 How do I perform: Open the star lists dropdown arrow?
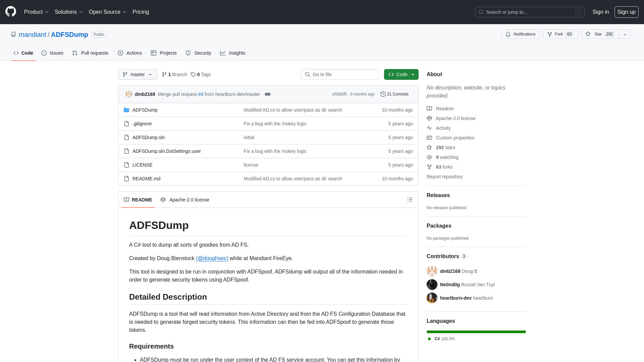pyautogui.click(x=625, y=34)
